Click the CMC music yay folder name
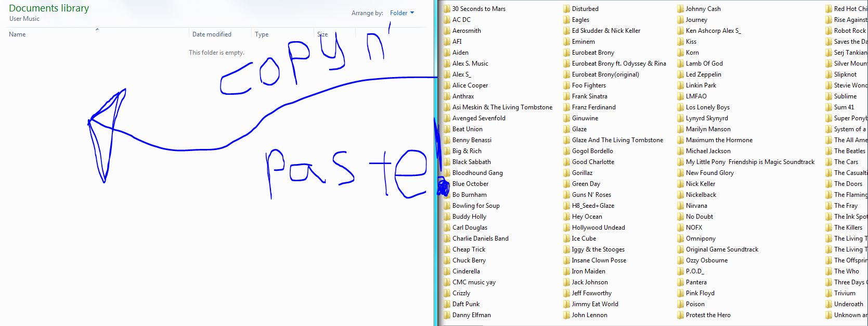Screen dimensions: 868x326 tap(474, 282)
